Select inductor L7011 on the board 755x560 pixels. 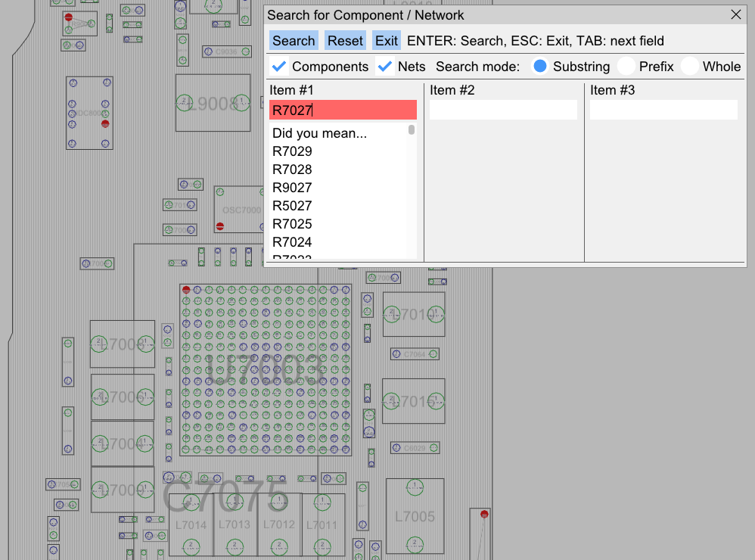click(x=322, y=525)
